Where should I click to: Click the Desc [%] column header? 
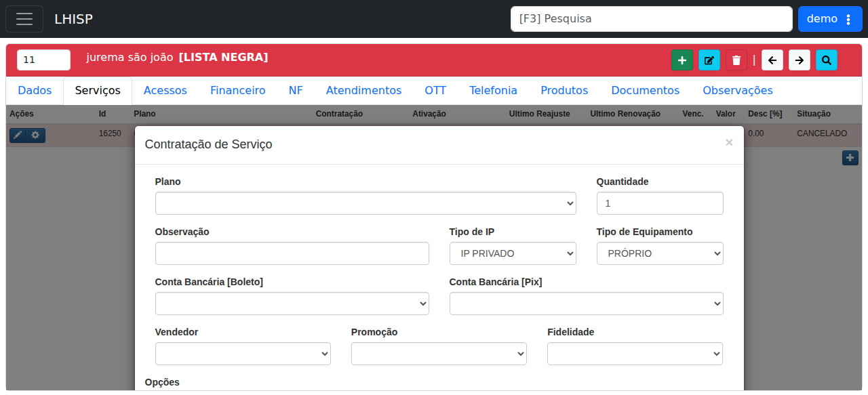765,114
